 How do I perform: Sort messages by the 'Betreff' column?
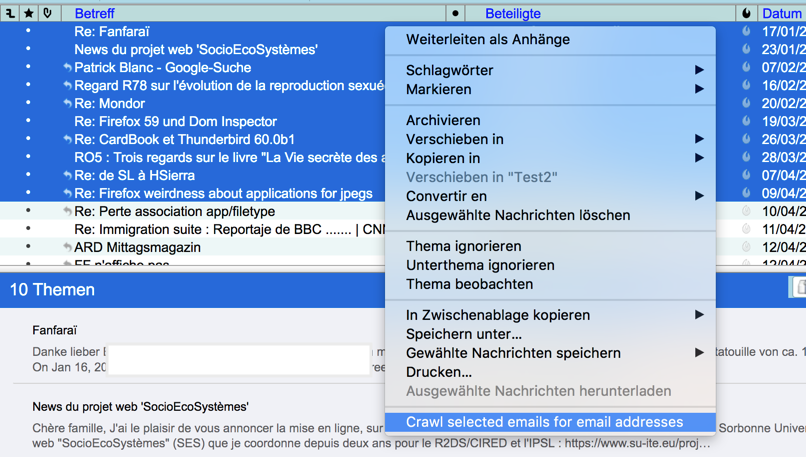click(95, 13)
